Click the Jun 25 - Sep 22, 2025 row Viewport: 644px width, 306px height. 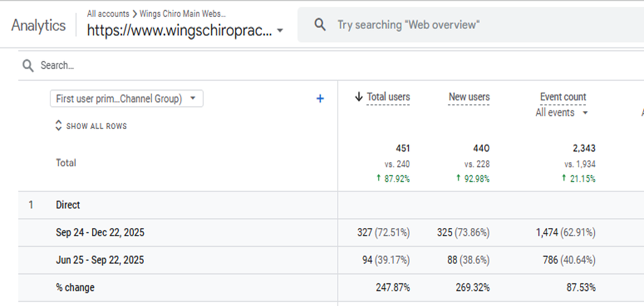331,260
